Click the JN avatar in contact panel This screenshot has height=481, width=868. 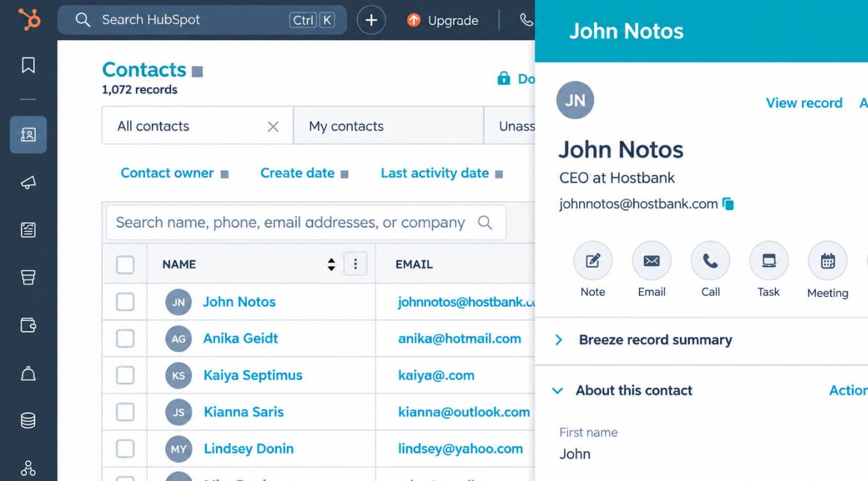point(575,100)
